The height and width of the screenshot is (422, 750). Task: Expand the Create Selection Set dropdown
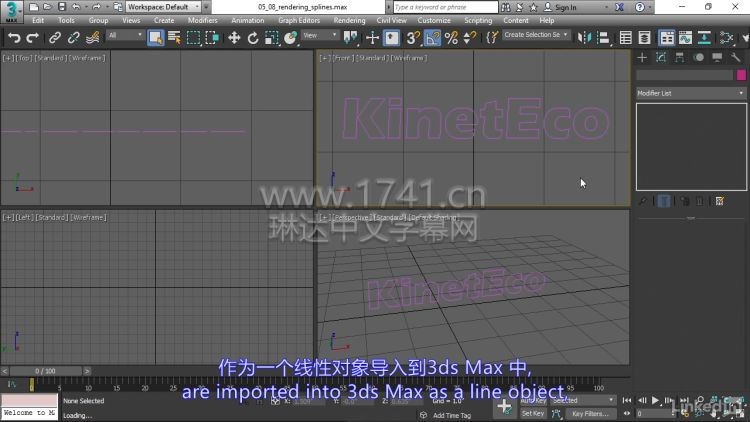click(536, 35)
